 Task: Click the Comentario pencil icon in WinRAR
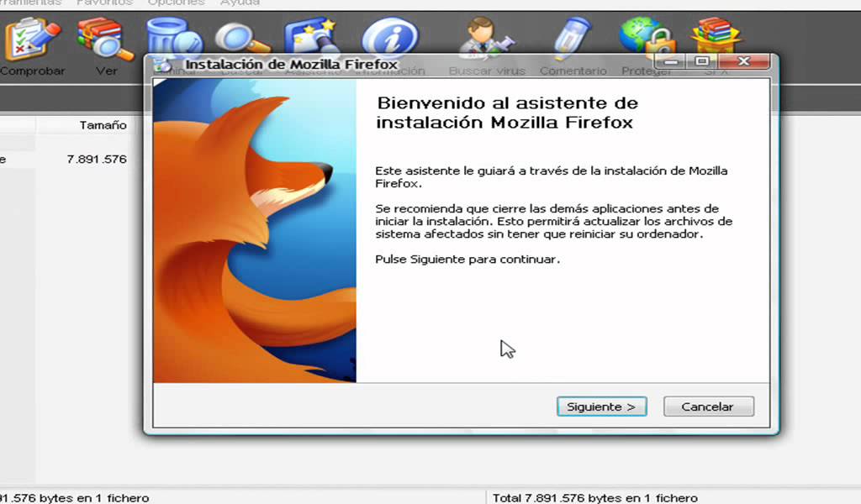[572, 39]
